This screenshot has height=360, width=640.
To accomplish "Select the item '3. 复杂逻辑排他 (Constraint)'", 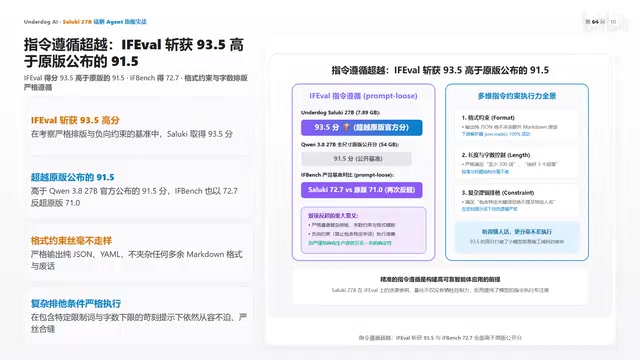I will click(x=498, y=193).
